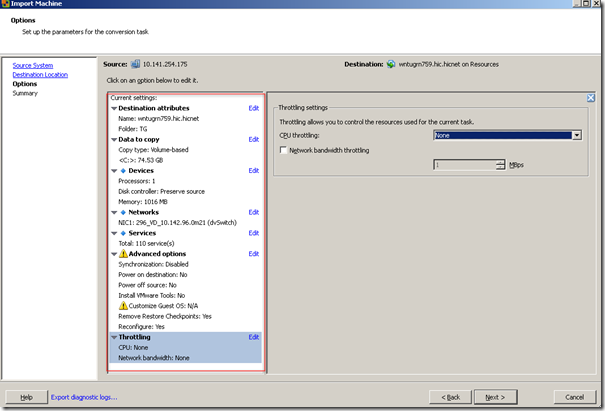Click the NIC1 dvSwitch network row
Image resolution: width=605 pixels, height=411 pixels.
(x=177, y=223)
